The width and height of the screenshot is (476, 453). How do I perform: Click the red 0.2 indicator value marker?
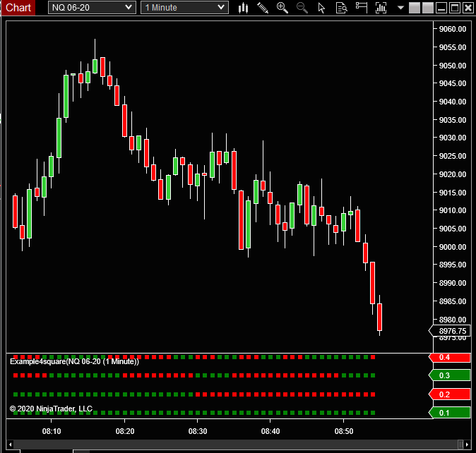tap(450, 394)
